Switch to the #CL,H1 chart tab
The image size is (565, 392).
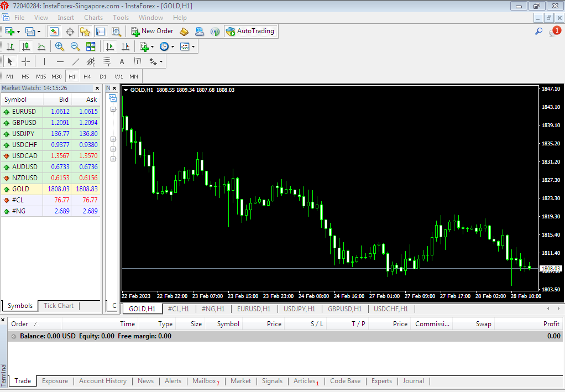[x=179, y=309]
